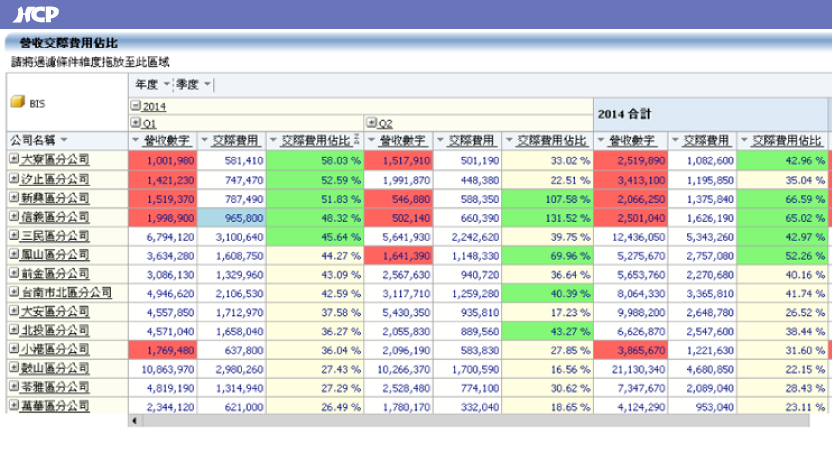The width and height of the screenshot is (832, 476).
Task: Expand the 汐止區分公司 row
Action: tap(14, 179)
